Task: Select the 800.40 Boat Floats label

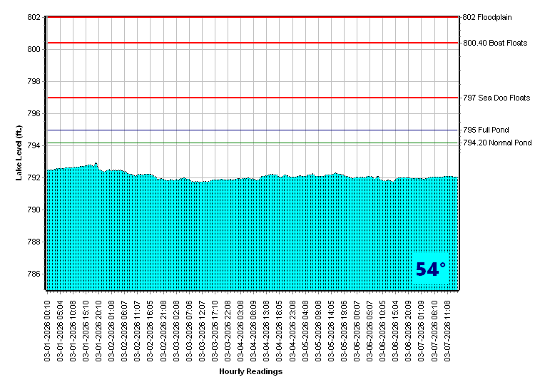Action: point(495,43)
